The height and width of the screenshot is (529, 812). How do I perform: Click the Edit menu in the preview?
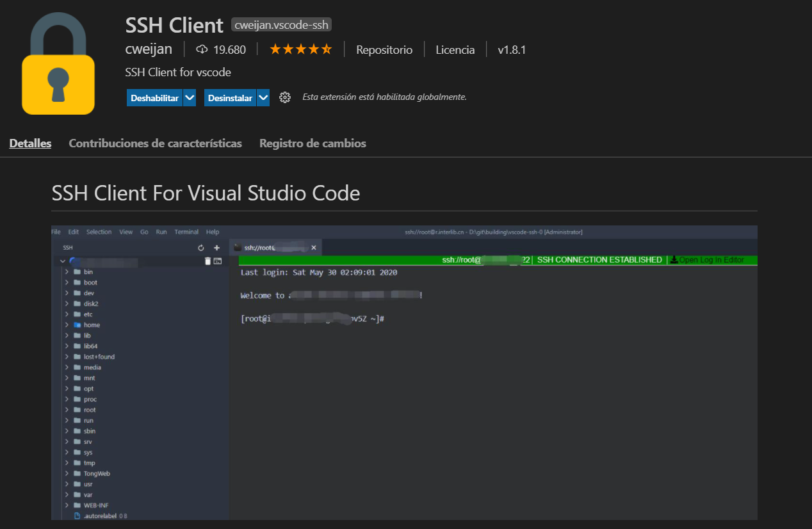(74, 232)
